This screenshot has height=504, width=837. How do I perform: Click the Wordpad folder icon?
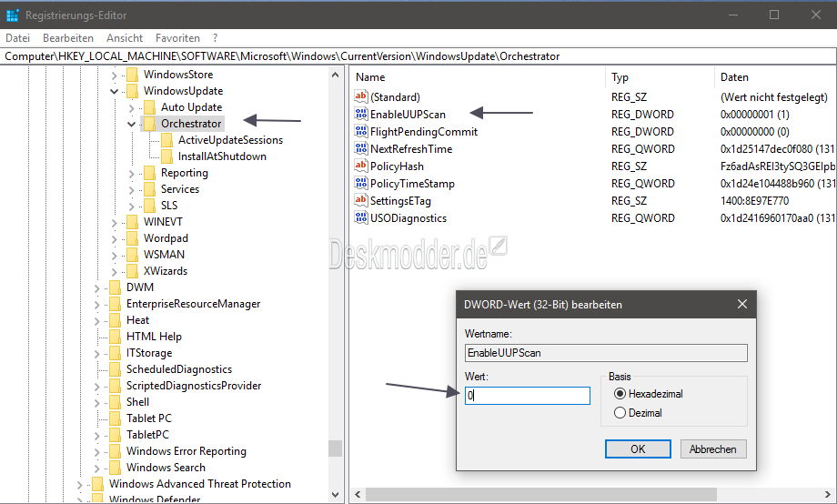(133, 238)
